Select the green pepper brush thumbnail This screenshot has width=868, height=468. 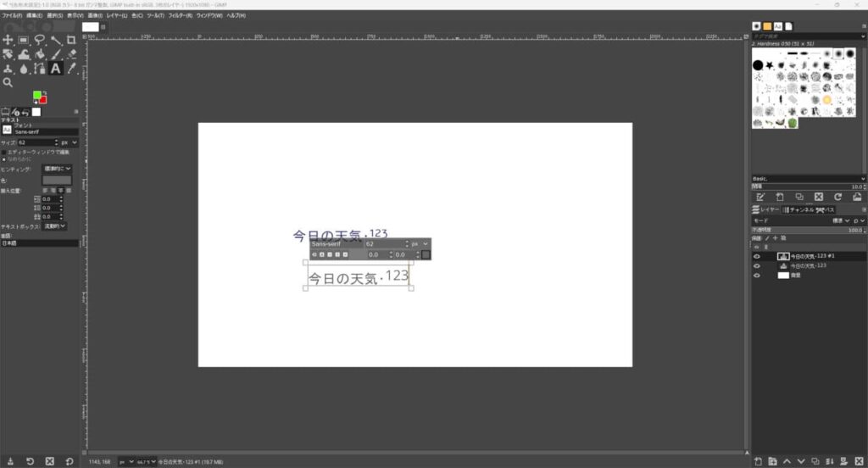click(x=793, y=123)
